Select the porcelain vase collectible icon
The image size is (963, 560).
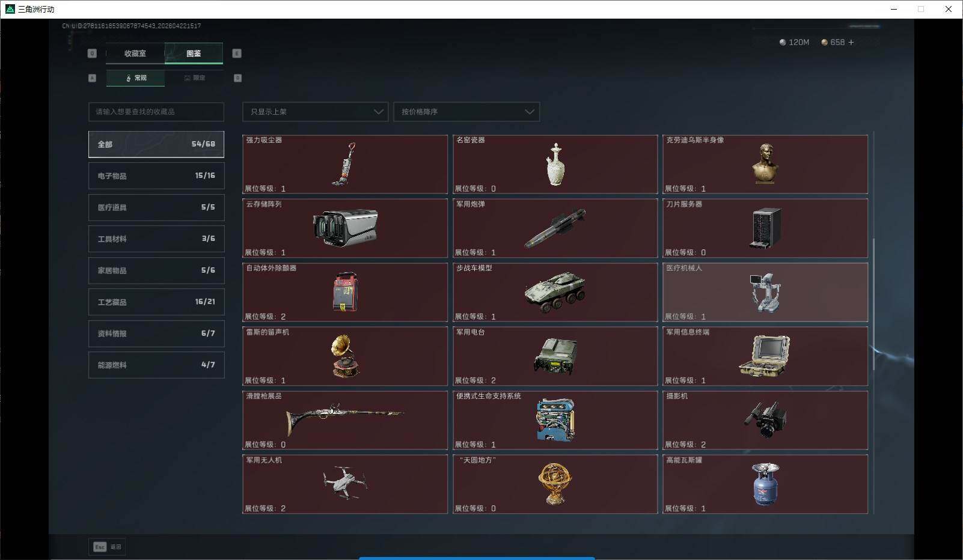point(555,164)
